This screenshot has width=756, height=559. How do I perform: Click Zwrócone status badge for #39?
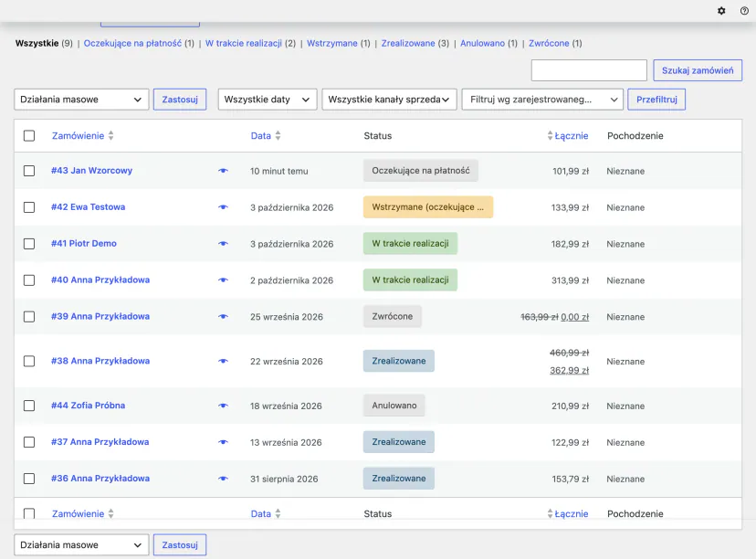point(393,316)
